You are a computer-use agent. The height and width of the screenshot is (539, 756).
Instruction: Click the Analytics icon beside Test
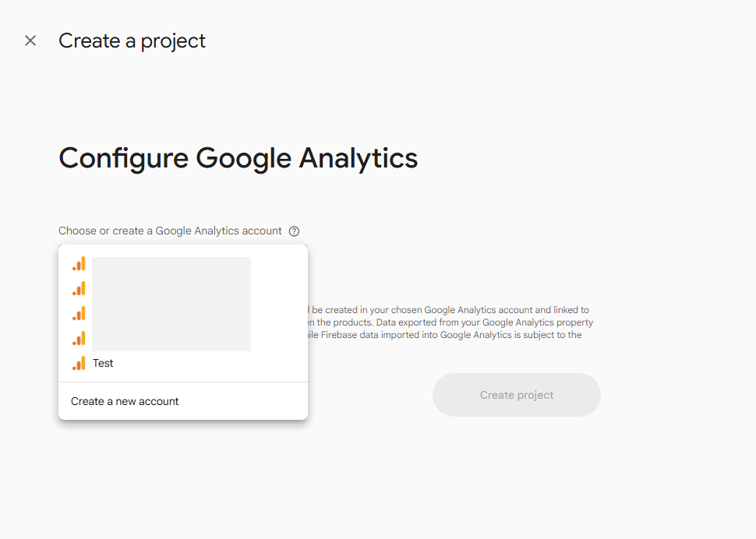(79, 363)
